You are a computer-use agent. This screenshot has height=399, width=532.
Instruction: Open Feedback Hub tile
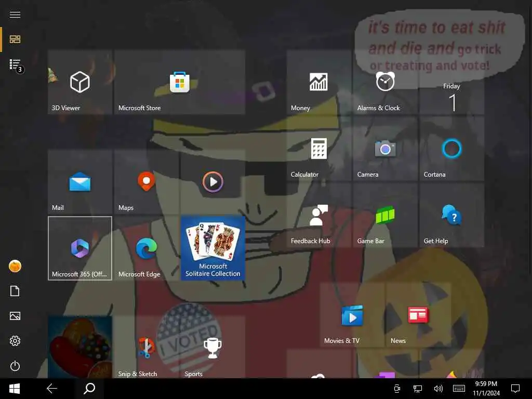click(x=319, y=215)
